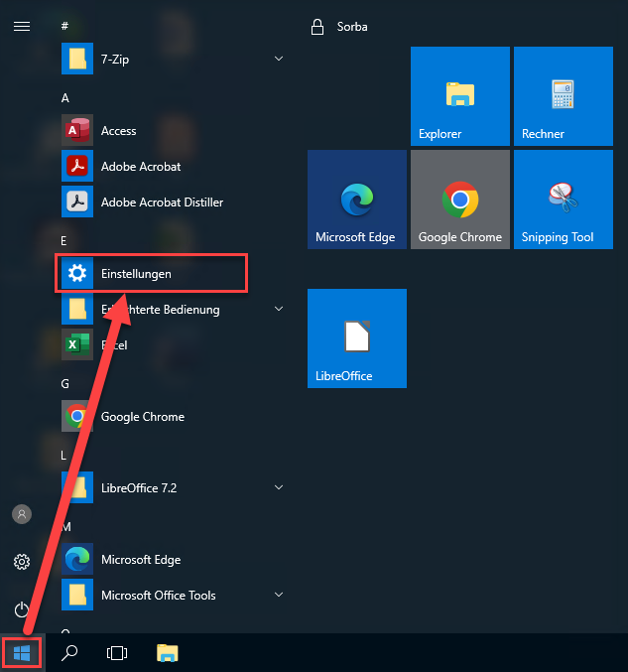The image size is (628, 672).
Task: Click the 'M' section letter header
Action: 65,527
